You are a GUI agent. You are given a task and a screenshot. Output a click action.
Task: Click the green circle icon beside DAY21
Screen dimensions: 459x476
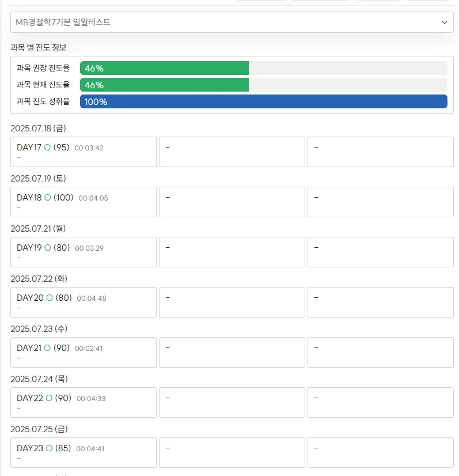click(47, 348)
